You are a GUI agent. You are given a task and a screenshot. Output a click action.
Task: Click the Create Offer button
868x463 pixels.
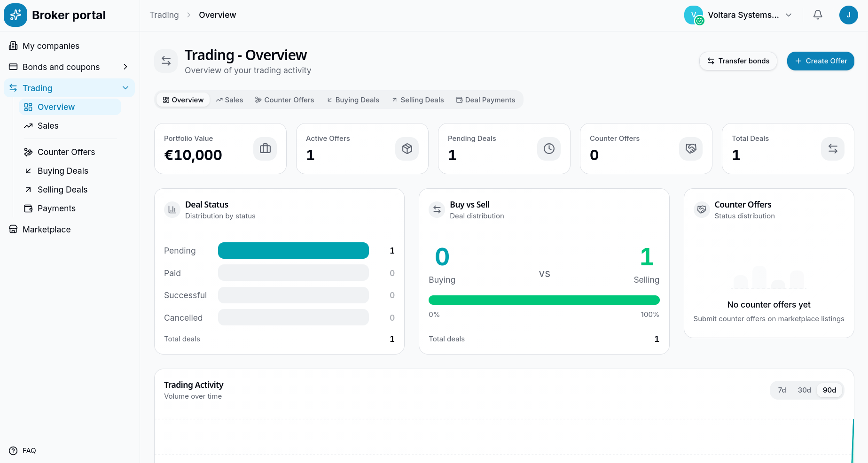[x=821, y=61]
